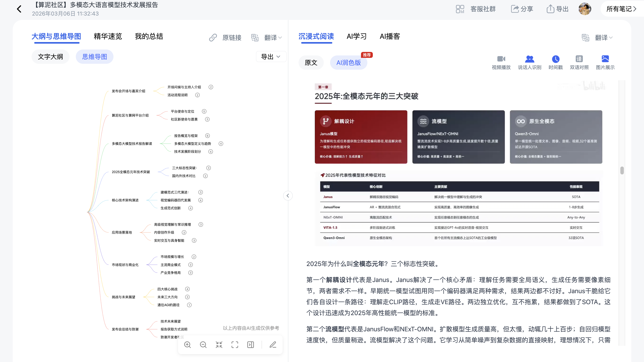This screenshot has width=644, height=362.
Task: Switch to AI学习 tab
Action: coord(357,37)
